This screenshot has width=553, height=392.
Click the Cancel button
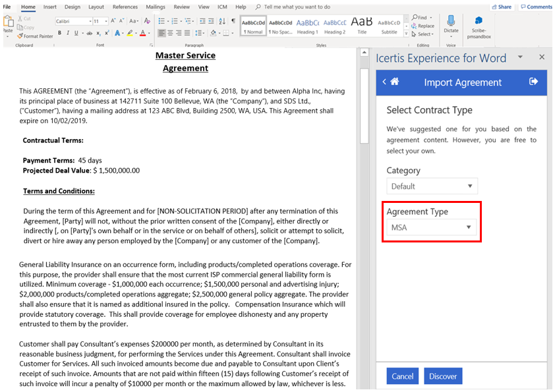pos(402,376)
